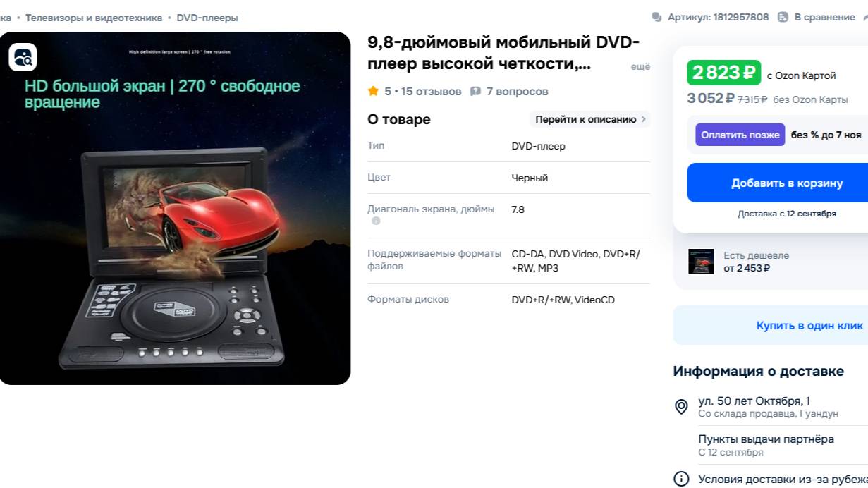Open the DVD-плееры breadcrumb
The image size is (868, 488).
(x=207, y=18)
